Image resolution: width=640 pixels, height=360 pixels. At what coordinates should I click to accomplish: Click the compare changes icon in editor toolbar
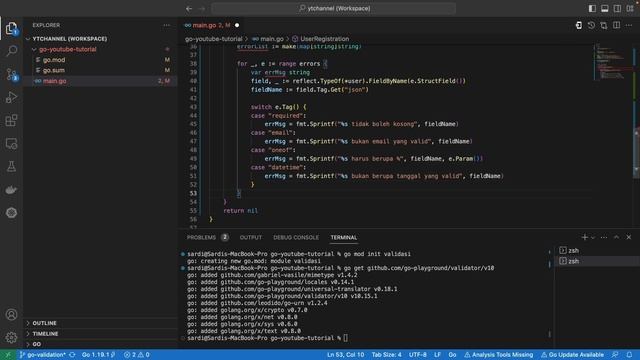tap(604, 25)
